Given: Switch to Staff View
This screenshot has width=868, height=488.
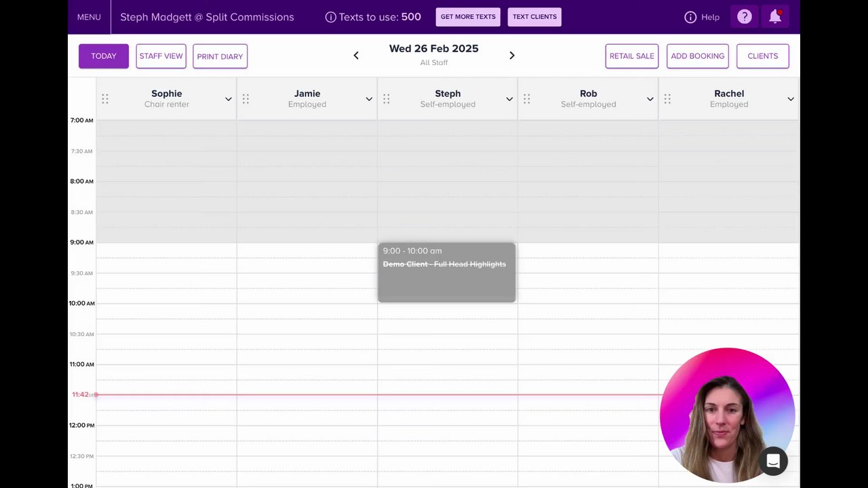Looking at the screenshot, I should [x=161, y=56].
